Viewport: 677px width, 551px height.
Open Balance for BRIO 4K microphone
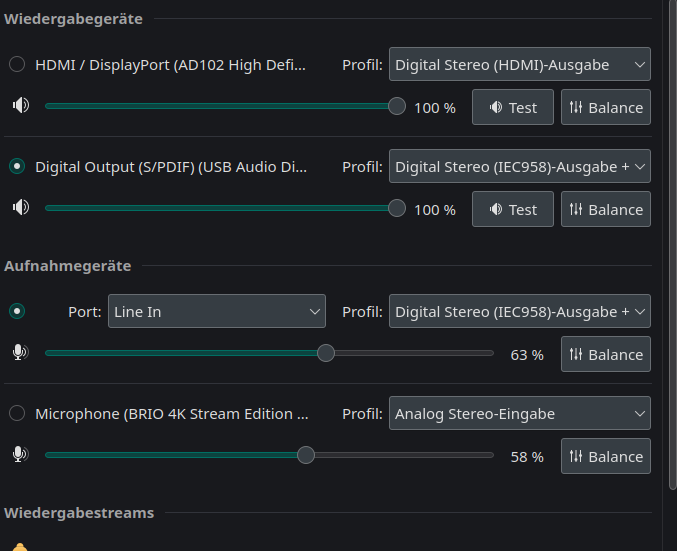pyautogui.click(x=606, y=456)
